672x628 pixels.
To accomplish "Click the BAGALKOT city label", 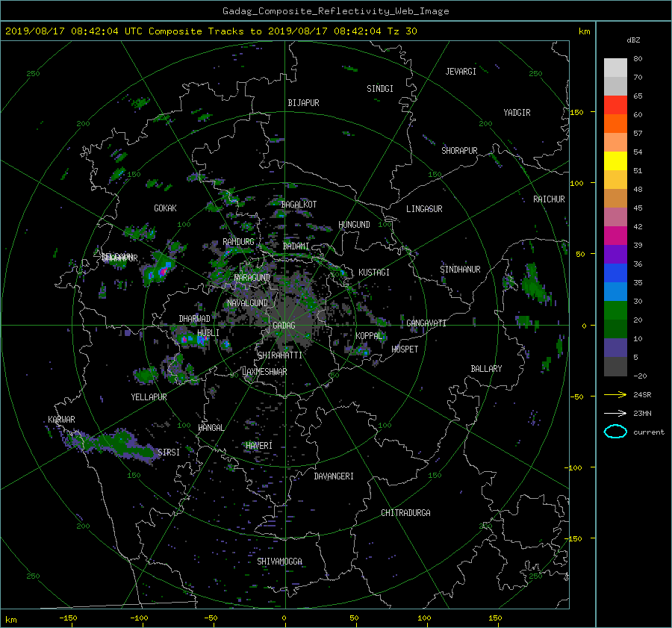I will click(299, 205).
